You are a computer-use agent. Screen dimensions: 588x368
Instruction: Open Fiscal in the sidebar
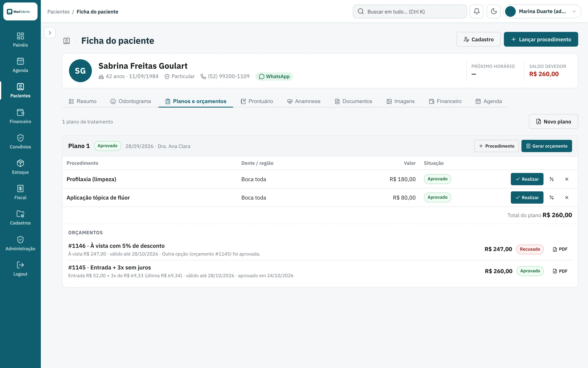tap(20, 192)
